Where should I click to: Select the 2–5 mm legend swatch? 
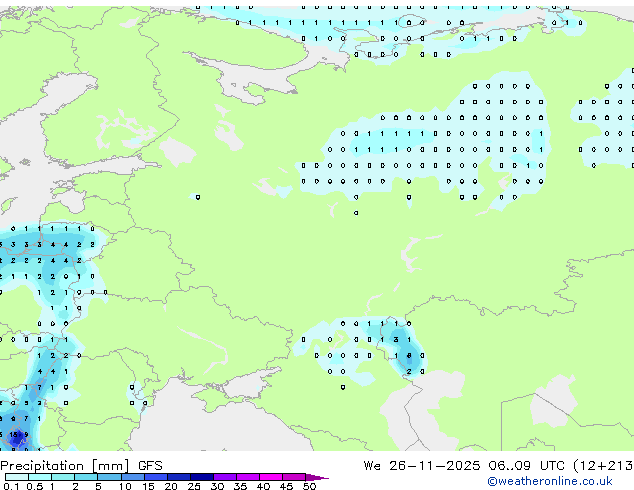coord(86,477)
